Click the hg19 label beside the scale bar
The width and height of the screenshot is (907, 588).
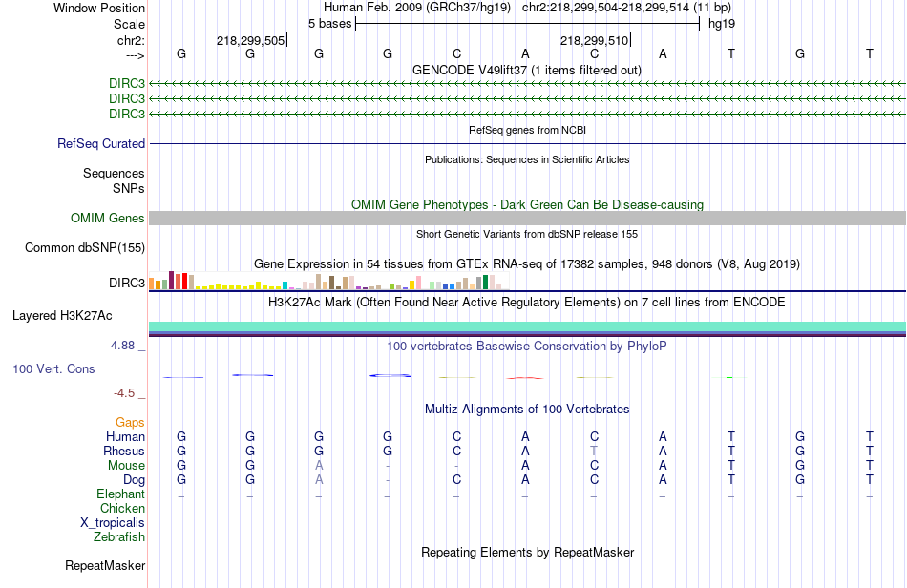point(722,24)
